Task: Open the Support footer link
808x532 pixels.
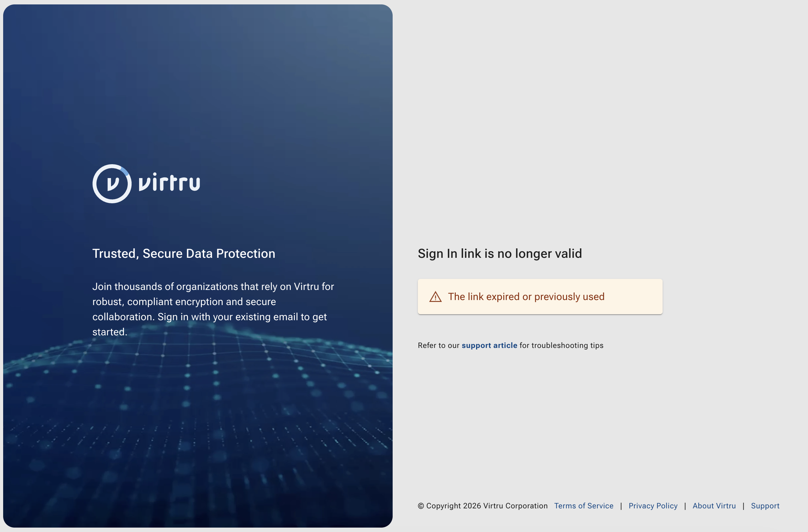Action: [765, 506]
